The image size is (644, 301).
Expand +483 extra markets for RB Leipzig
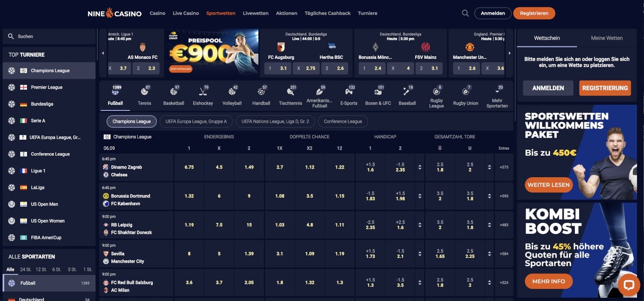pyautogui.click(x=504, y=225)
